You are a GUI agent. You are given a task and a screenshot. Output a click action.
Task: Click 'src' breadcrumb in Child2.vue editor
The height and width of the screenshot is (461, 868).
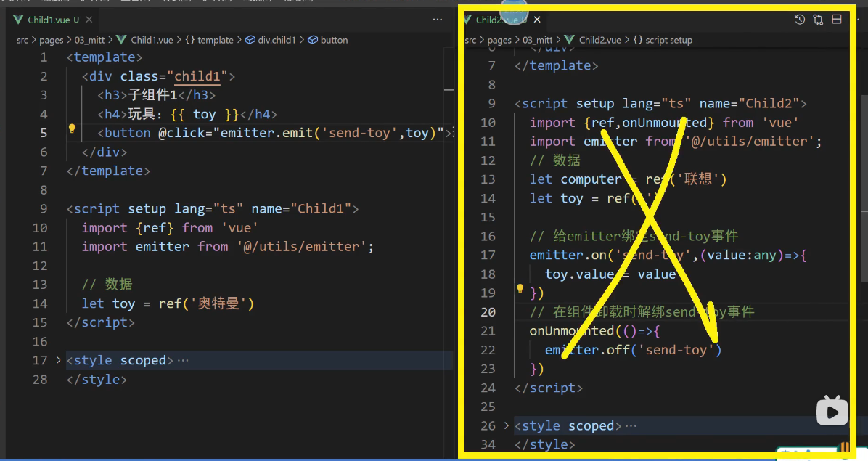coord(470,40)
